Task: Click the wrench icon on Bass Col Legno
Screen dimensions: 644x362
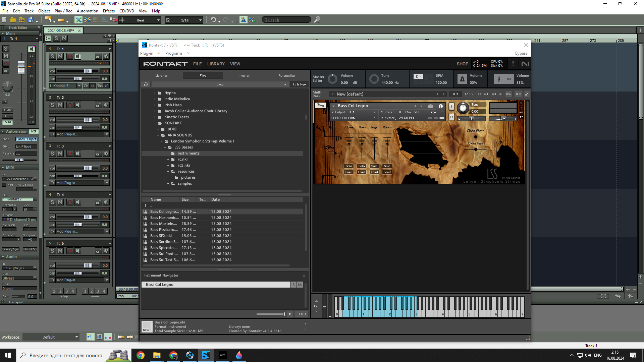Action: click(320, 106)
